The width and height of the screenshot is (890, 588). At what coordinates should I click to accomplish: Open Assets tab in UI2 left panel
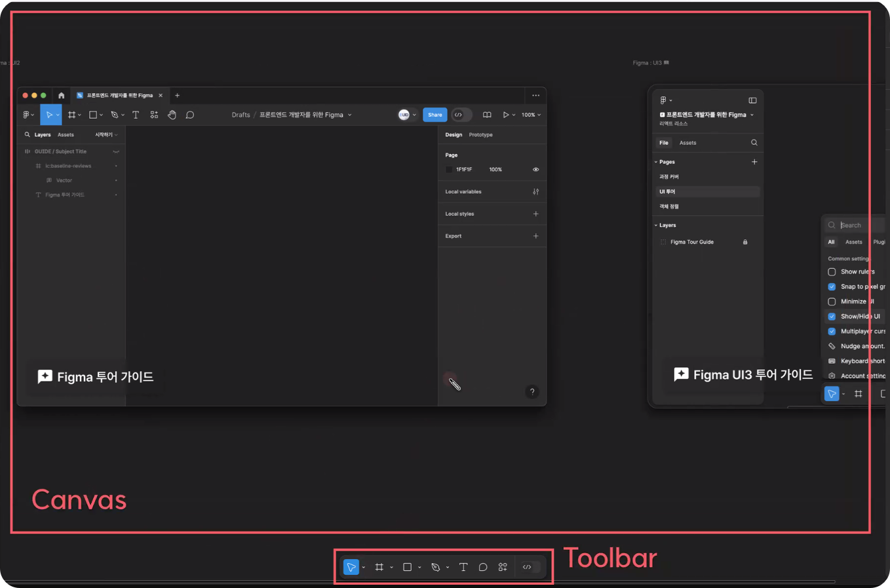click(66, 134)
